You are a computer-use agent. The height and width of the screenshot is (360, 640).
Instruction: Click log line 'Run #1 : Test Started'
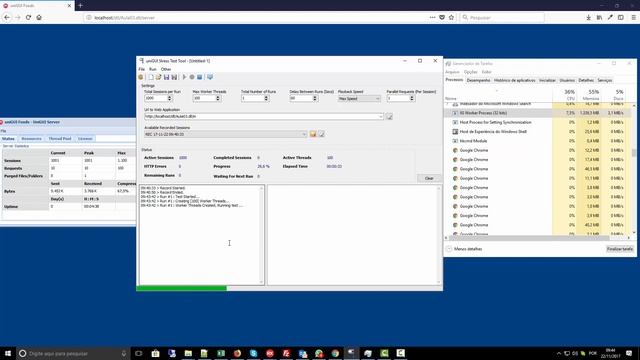click(170, 197)
